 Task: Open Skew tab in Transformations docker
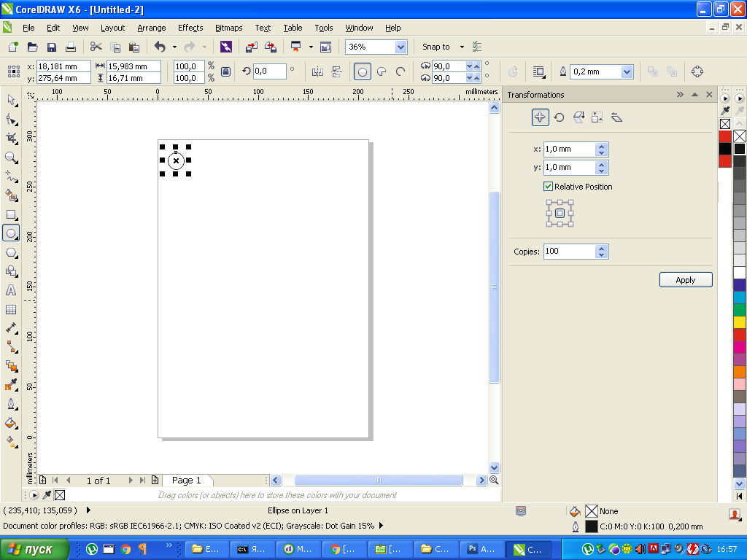(616, 117)
